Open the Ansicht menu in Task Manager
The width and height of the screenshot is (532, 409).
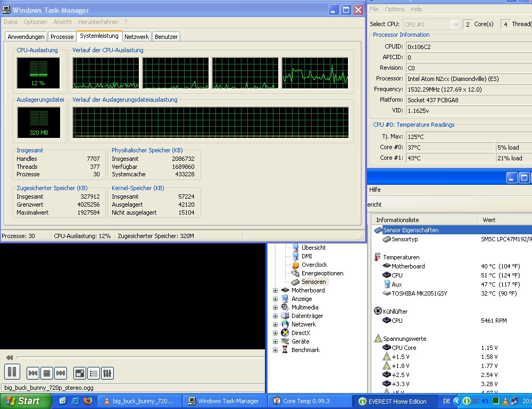click(x=62, y=22)
